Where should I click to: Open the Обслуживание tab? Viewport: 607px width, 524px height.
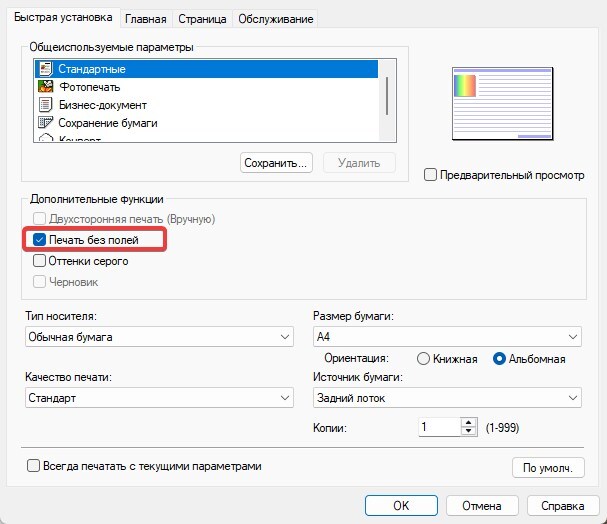pyautogui.click(x=275, y=18)
